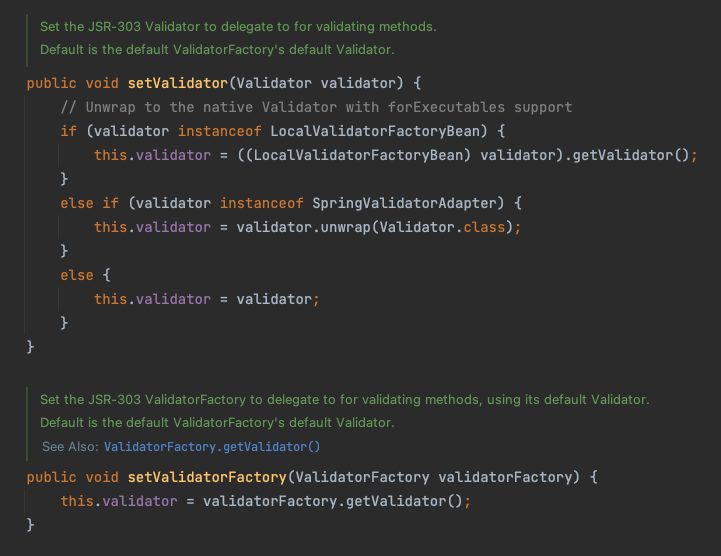
Task: Click Validator.class argument in unwrap call
Action: 442,227
